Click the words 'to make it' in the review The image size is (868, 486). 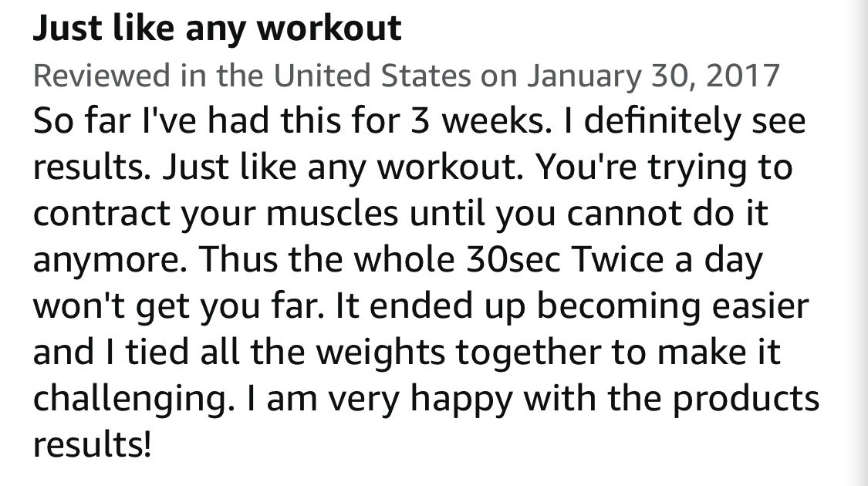pos(696,352)
